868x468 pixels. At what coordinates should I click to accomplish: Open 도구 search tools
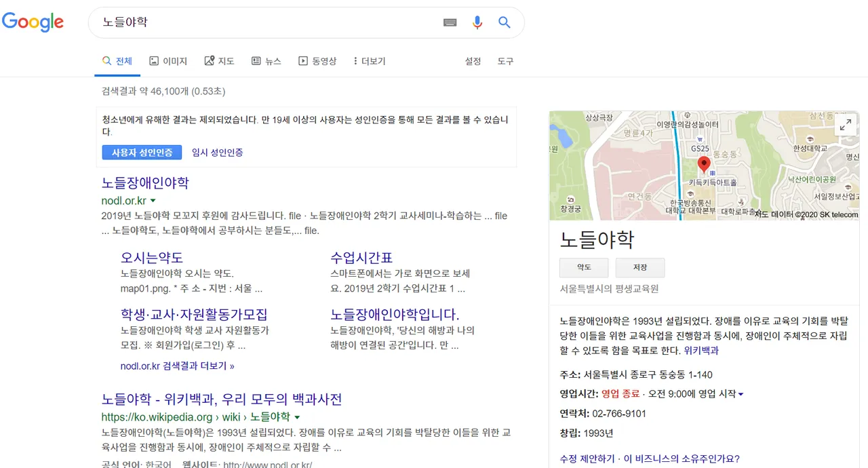click(x=505, y=61)
